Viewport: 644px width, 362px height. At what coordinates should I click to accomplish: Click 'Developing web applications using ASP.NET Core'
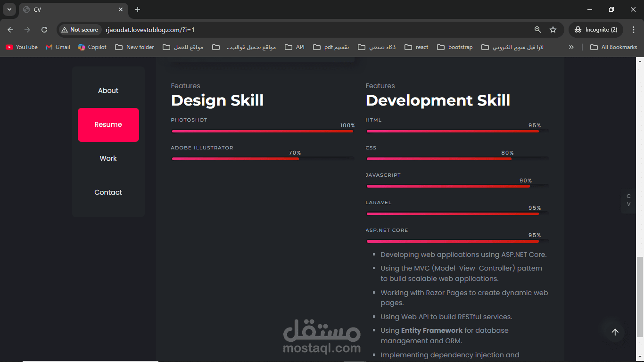pyautogui.click(x=463, y=255)
